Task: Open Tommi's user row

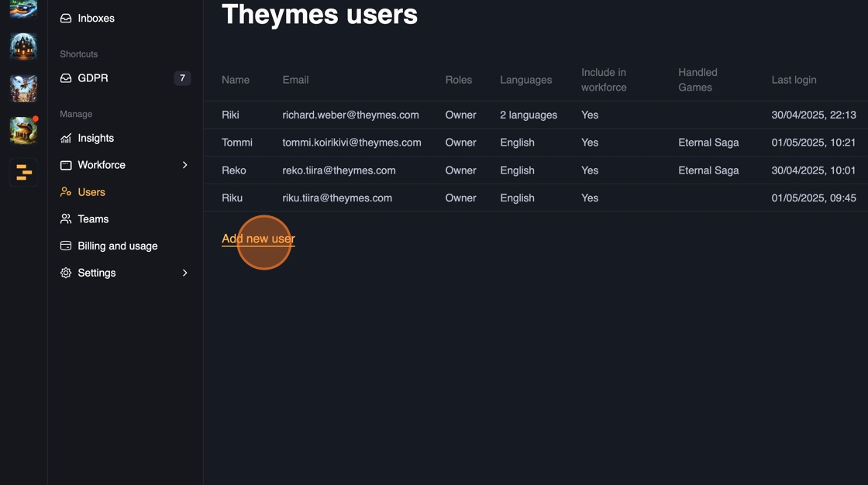Action: point(236,143)
